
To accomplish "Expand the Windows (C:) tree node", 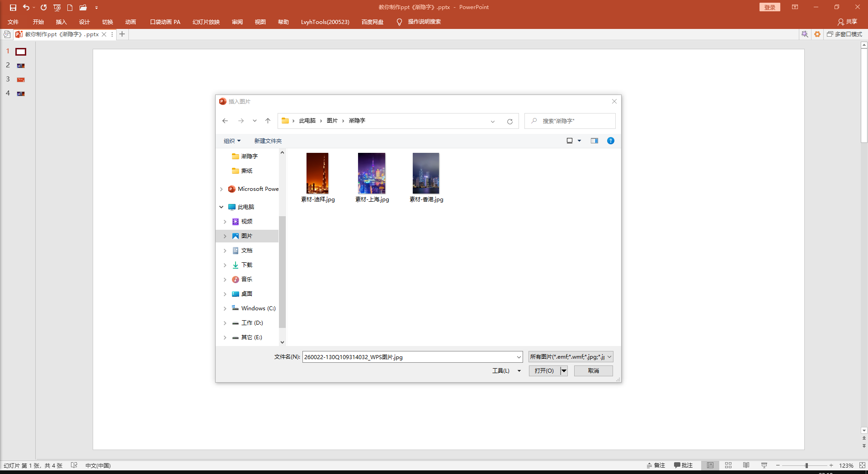I will coord(225,308).
